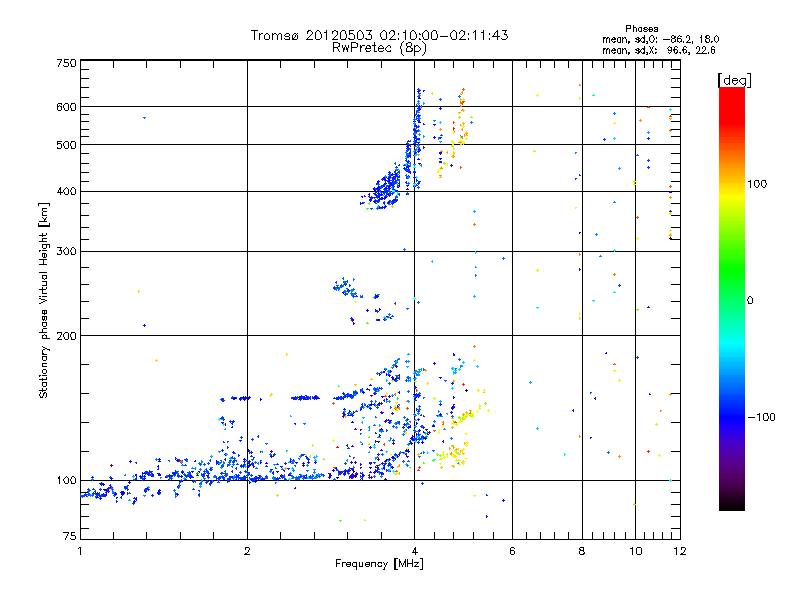
Task: Click the x-axis tick label '12'
Action: tap(680, 551)
